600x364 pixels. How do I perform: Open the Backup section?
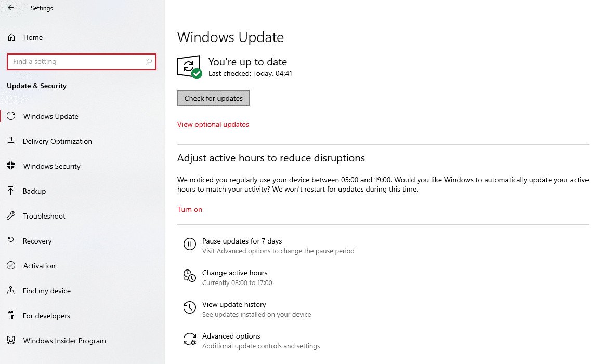point(34,191)
